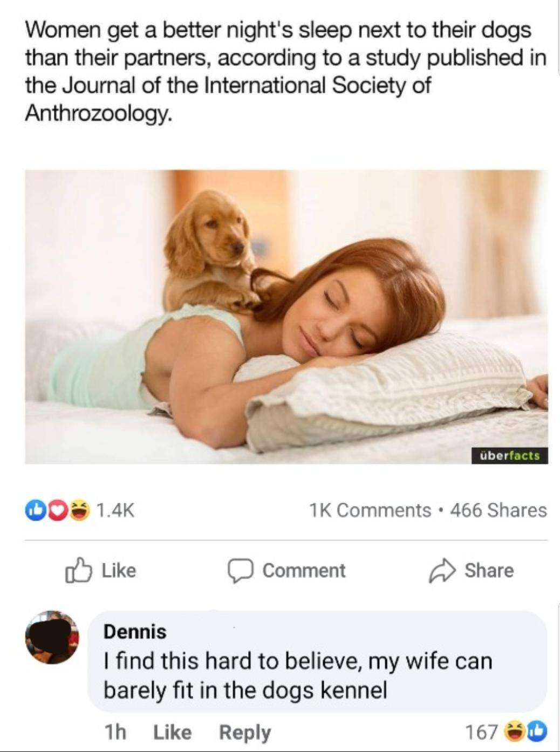Click the laughing reaction emoji on post
This screenshot has height=752, width=560.
[79, 510]
